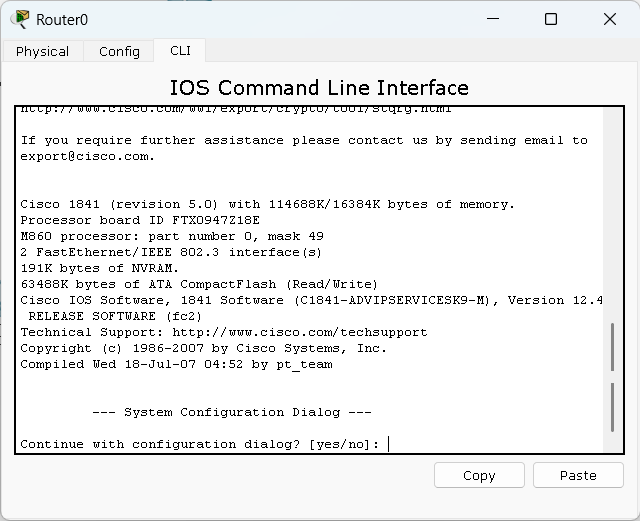The height and width of the screenshot is (521, 640).
Task: Switch to the Config tab
Action: coord(119,51)
